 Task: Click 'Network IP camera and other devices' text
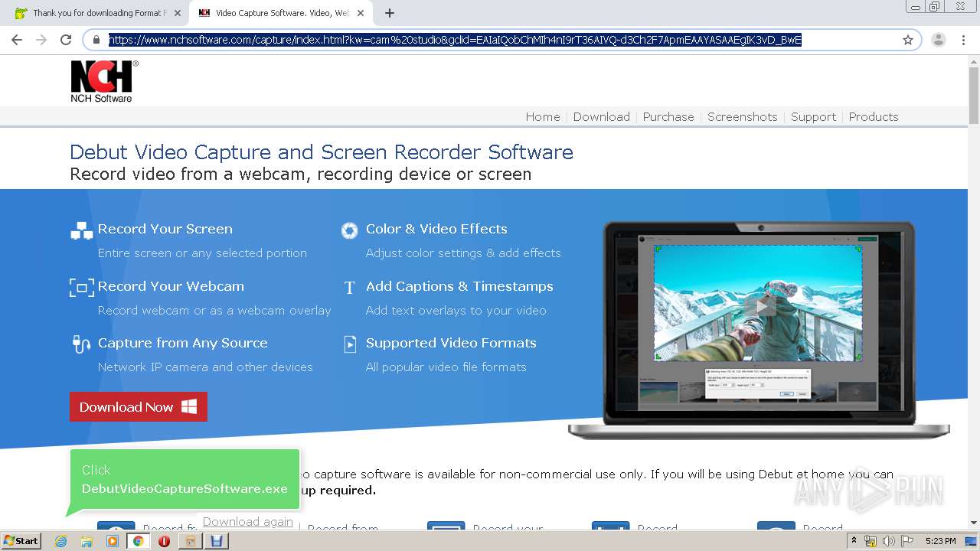pos(205,367)
